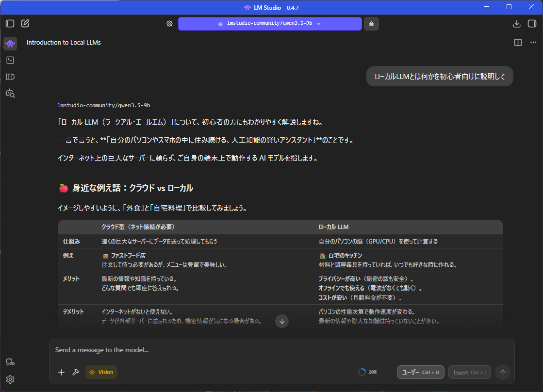Screen dimensions: 543x392
Task: Switch the message role with the ユーザー button
Action: [x=420, y=372]
